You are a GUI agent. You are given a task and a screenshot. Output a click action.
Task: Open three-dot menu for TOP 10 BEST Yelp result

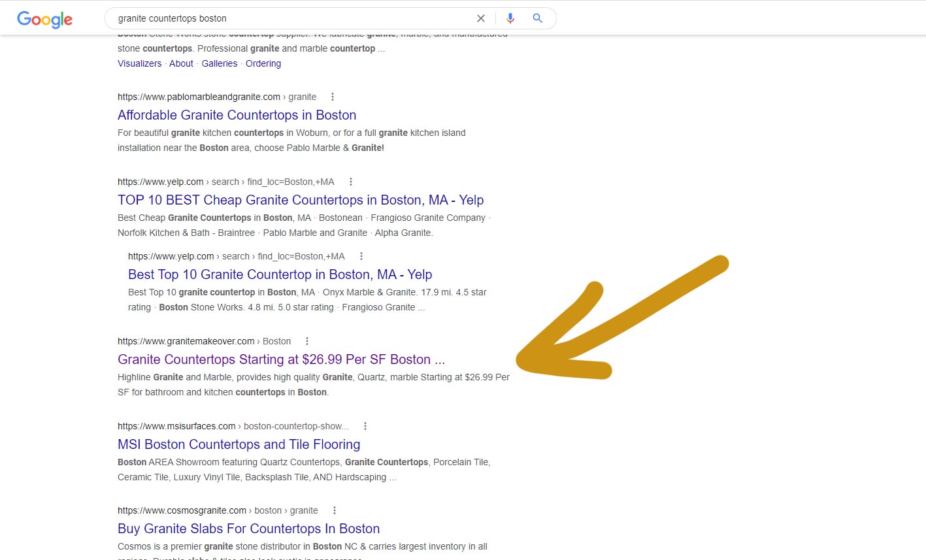[x=350, y=182]
